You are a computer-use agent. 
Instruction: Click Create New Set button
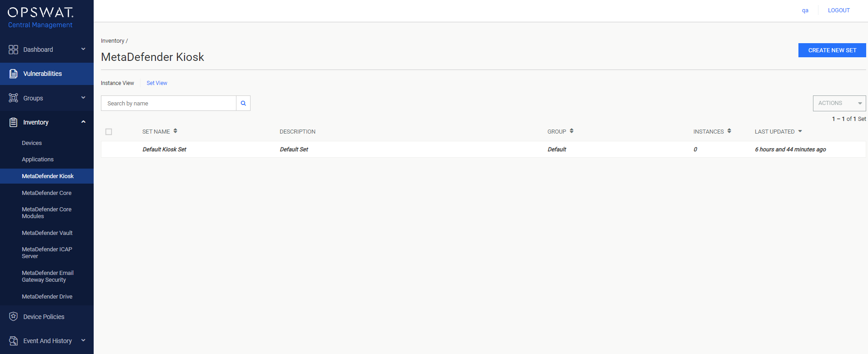(832, 50)
